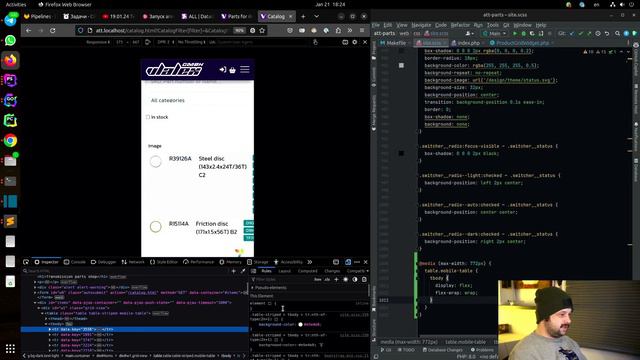The height and width of the screenshot is (360, 640).
Task: Switch to the Network panel
Action: (133, 262)
